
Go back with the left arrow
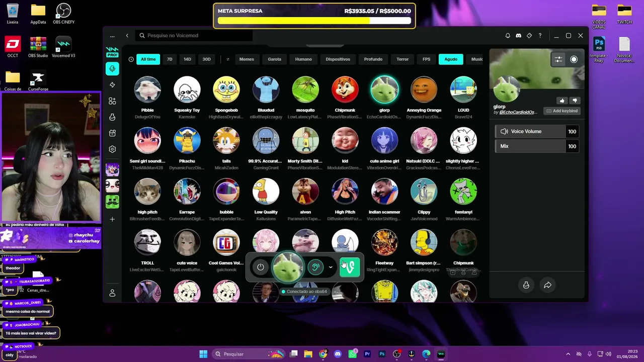tap(127, 36)
